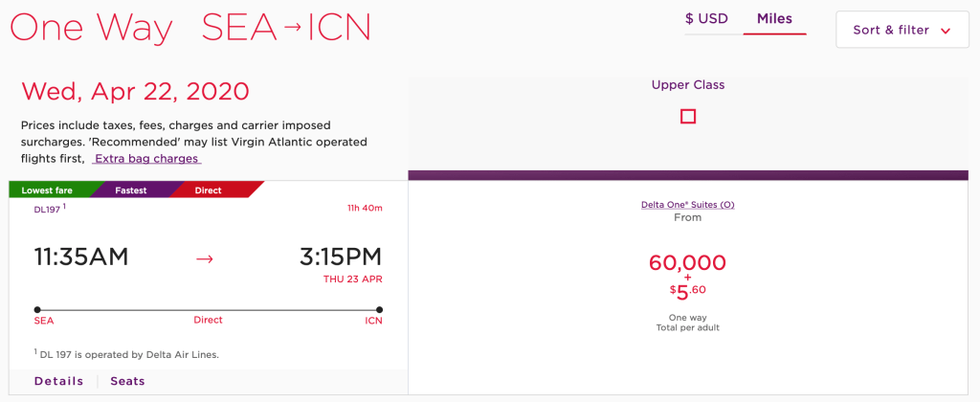This screenshot has height=402, width=980.
Task: Click the DL197 flight number
Action: 48,208
